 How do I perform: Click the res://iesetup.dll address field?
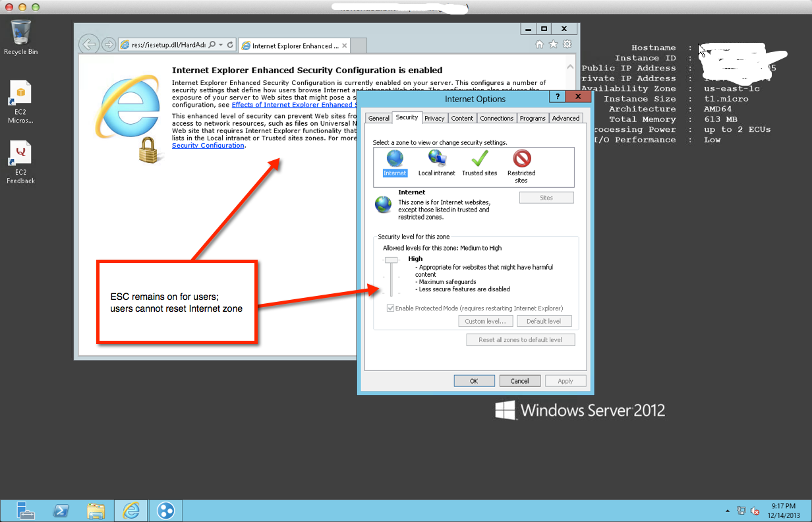tap(169, 45)
